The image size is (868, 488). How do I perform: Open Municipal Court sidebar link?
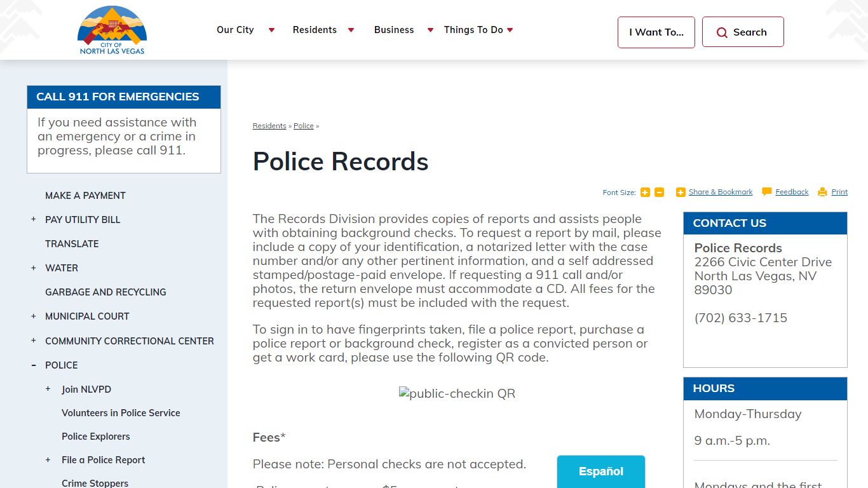pyautogui.click(x=87, y=316)
